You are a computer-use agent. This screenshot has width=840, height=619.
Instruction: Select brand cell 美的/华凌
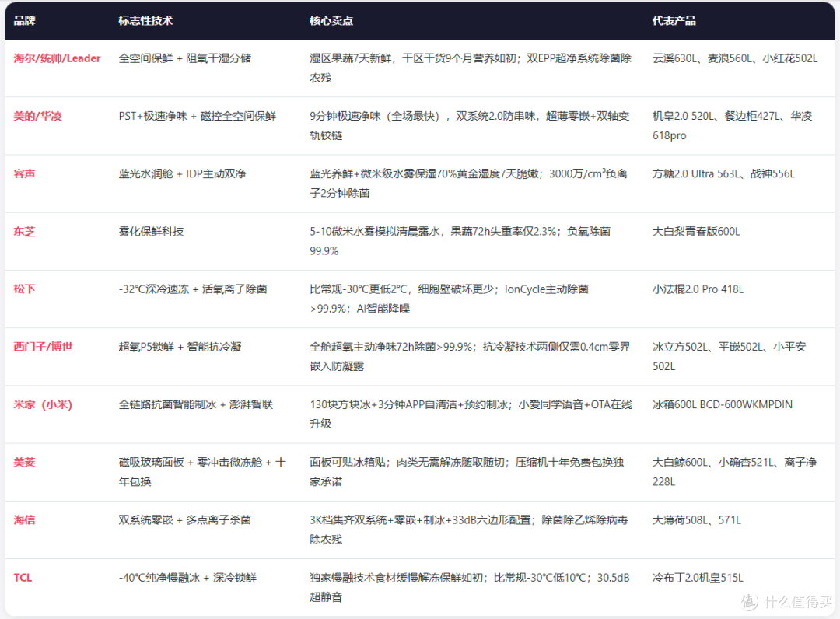[37, 116]
